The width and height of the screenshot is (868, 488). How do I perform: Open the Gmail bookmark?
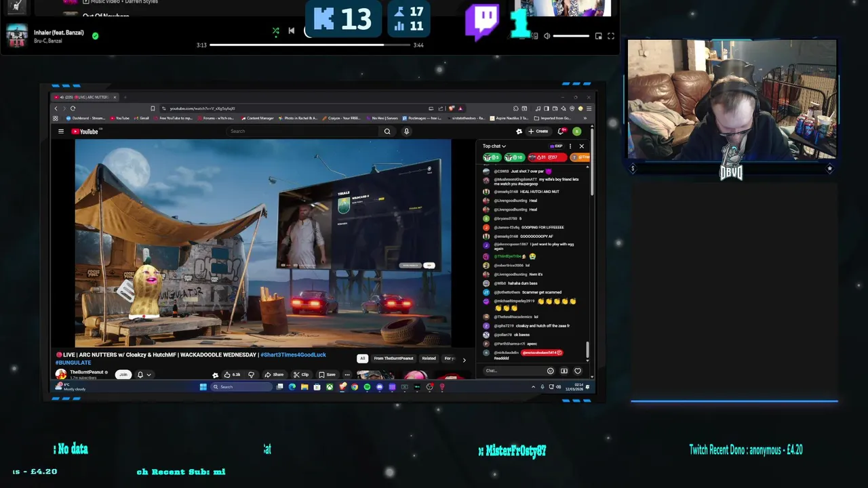142,118
